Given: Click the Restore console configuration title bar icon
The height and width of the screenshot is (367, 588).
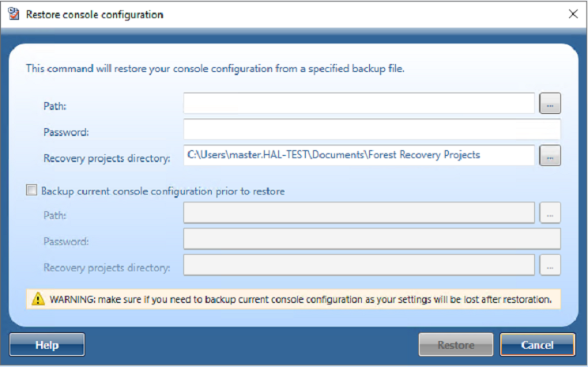Looking at the screenshot, I should coord(13,14).
